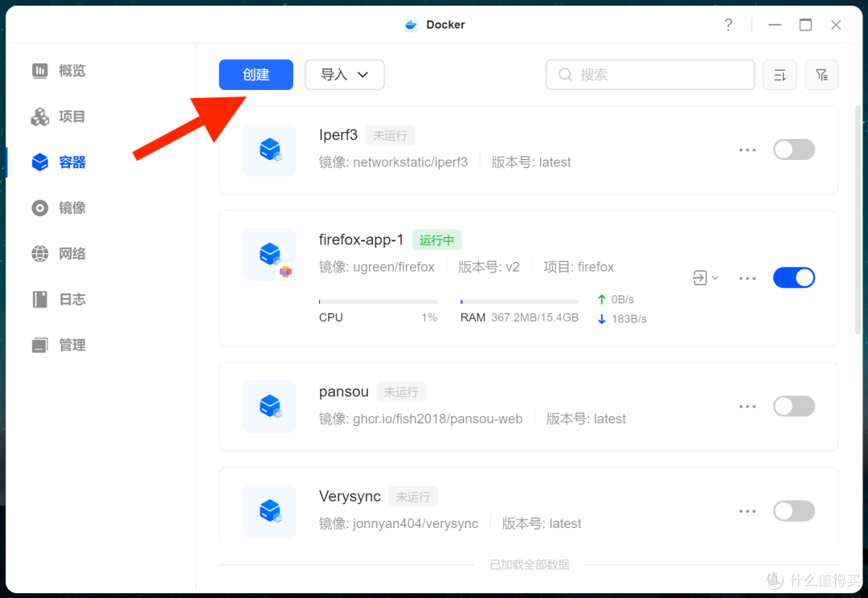This screenshot has height=598, width=868.
Task: Turn on the Iperf3 container switch
Action: (794, 150)
